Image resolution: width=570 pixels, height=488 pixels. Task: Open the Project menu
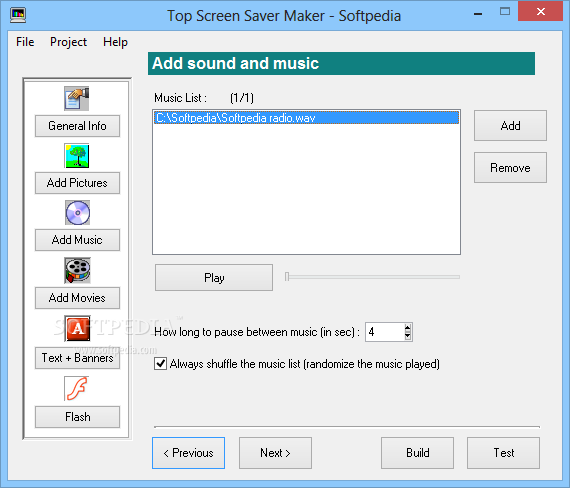tap(68, 42)
